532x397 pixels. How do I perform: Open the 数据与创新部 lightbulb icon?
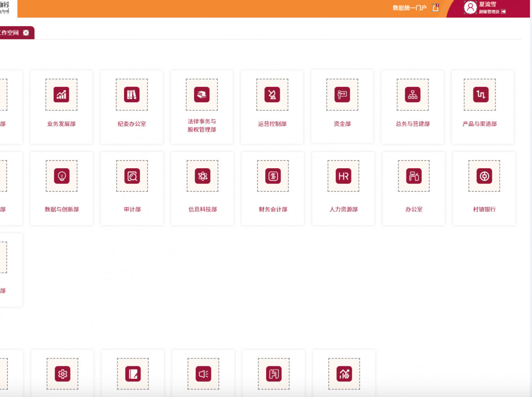(62, 176)
